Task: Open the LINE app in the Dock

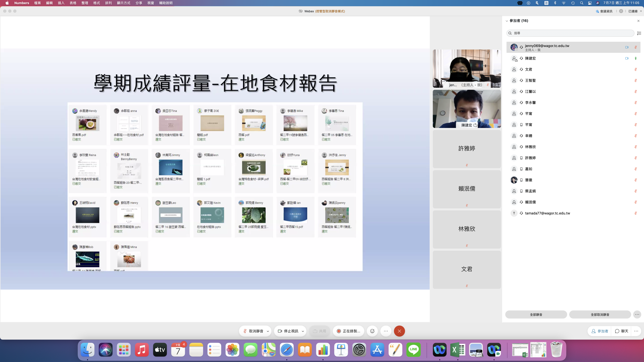Action: 413,350
